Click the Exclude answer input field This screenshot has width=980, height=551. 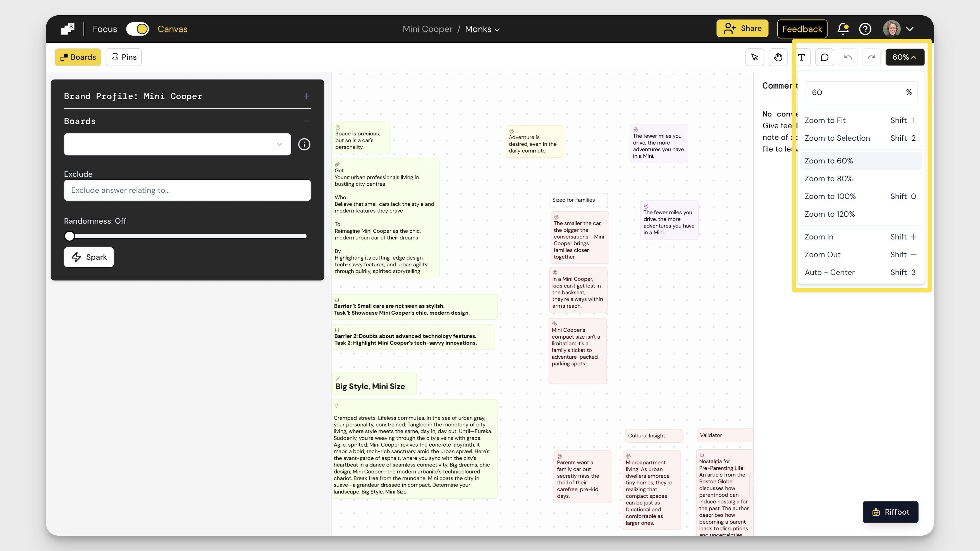coord(187,190)
